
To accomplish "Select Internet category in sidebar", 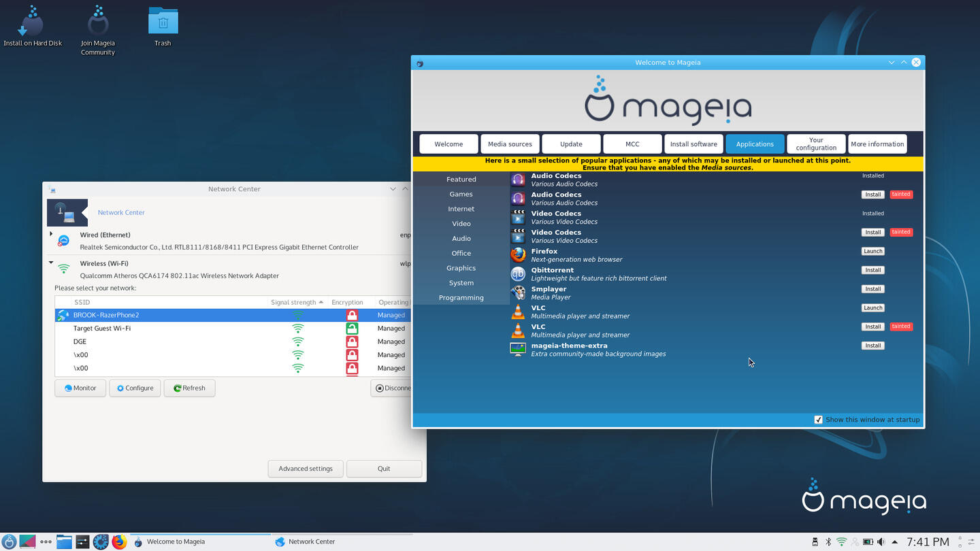I will 461,209.
